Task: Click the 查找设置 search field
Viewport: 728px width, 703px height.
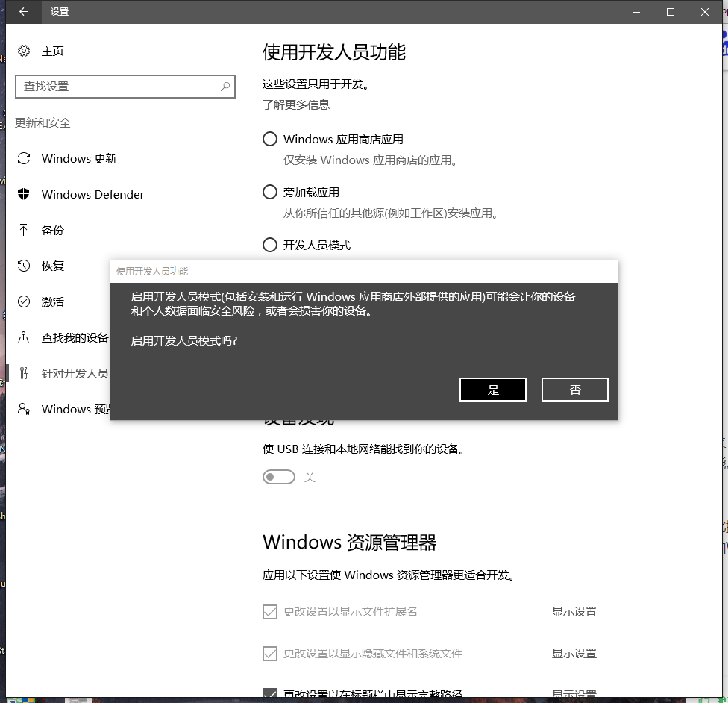Action: 125,87
